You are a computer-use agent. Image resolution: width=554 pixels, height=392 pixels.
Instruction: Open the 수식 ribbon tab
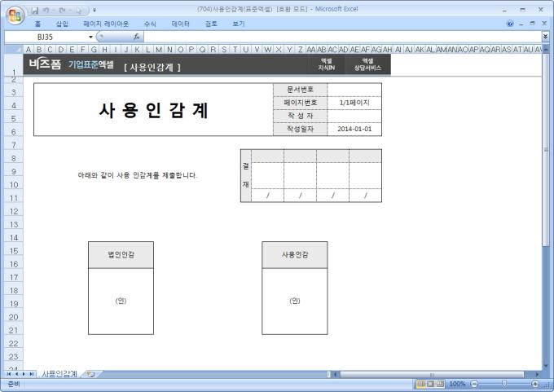click(150, 24)
